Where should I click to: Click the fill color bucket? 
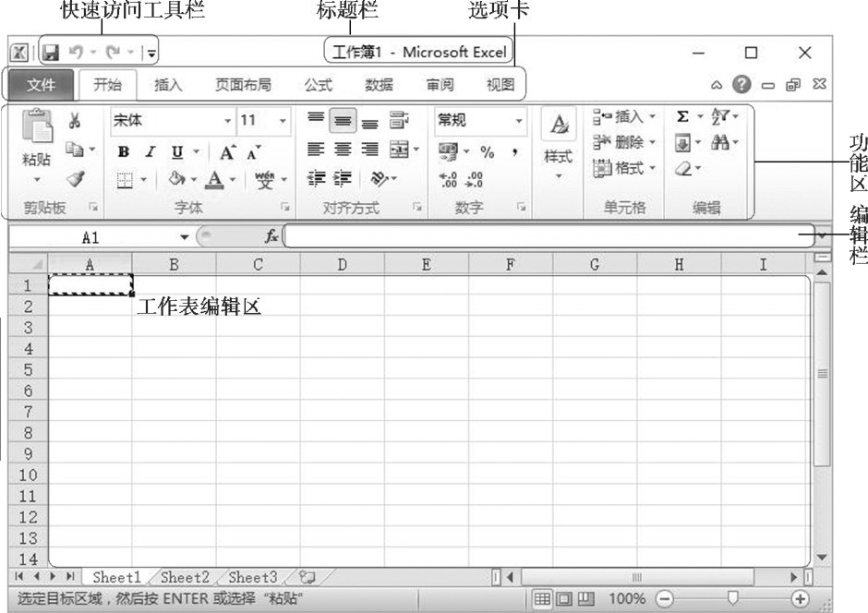pyautogui.click(x=176, y=179)
